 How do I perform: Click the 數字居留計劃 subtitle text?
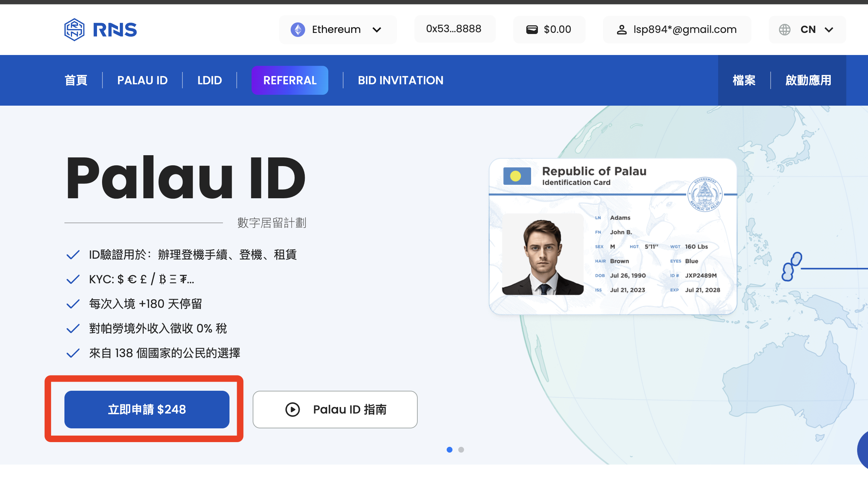click(272, 223)
